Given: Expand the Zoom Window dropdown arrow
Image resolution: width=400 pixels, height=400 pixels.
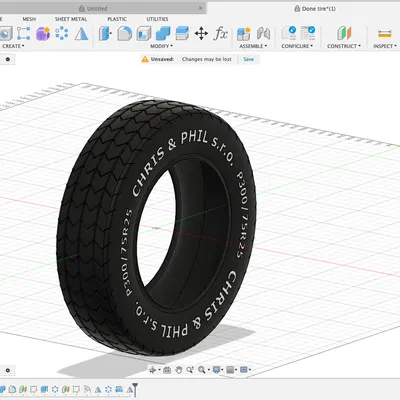Looking at the screenshot, I should [x=208, y=370].
